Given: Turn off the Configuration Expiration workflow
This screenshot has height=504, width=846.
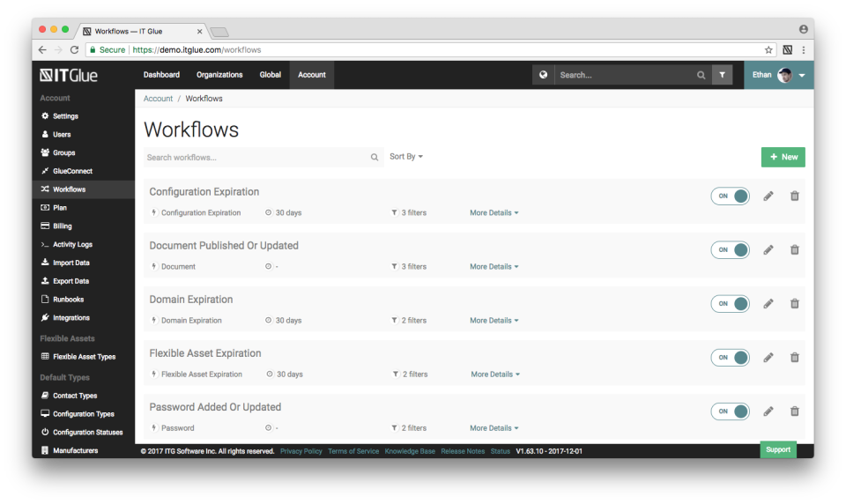Looking at the screenshot, I should [731, 196].
